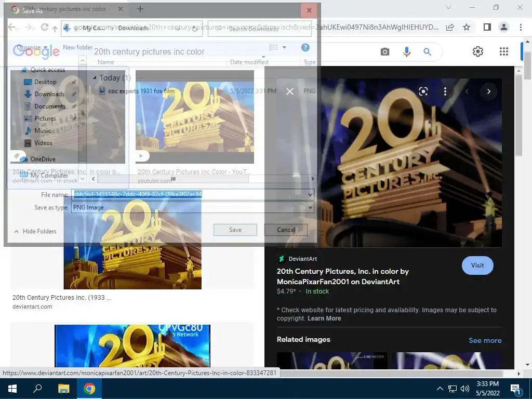This screenshot has height=399, width=532.
Task: Go to next image in preview
Action: pos(488,91)
